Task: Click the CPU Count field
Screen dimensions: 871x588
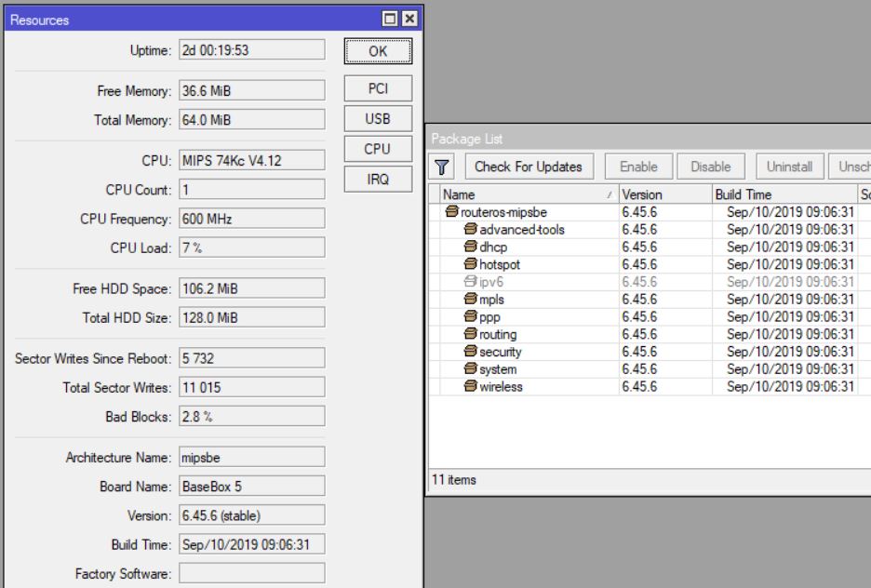Action: pyautogui.click(x=251, y=190)
